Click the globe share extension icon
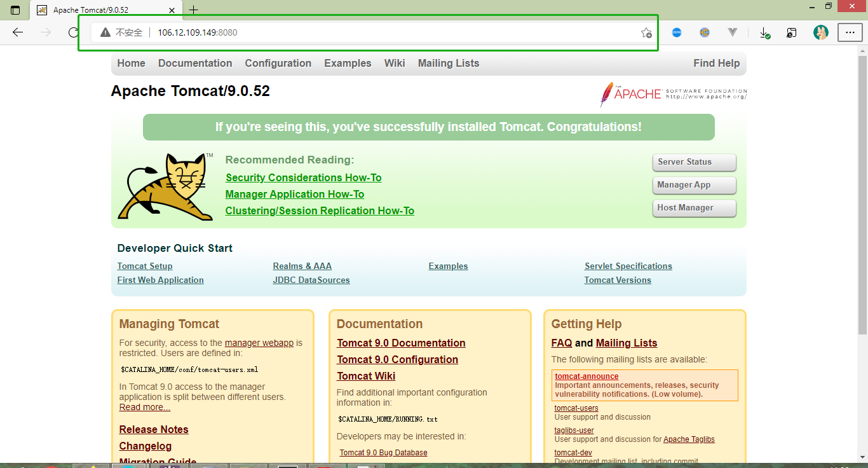Image resolution: width=868 pixels, height=468 pixels. point(705,32)
